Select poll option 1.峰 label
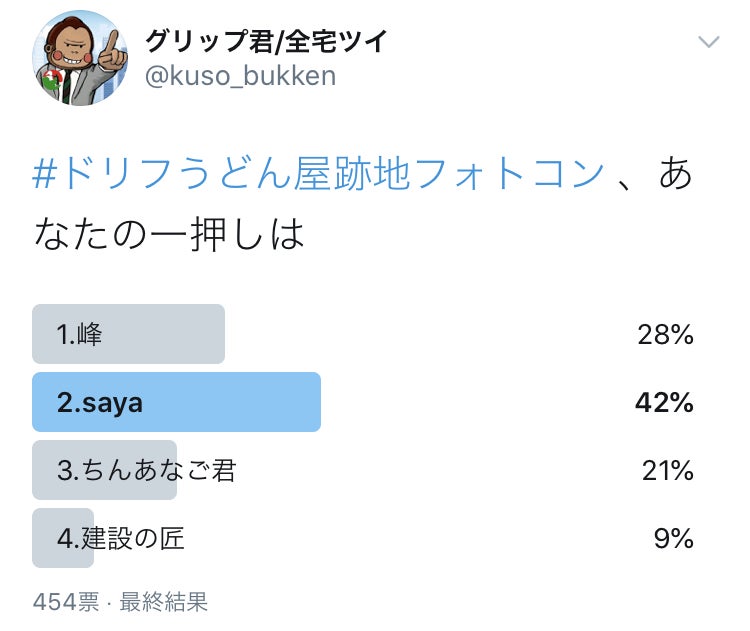This screenshot has height=631, width=750. pyautogui.click(x=80, y=334)
